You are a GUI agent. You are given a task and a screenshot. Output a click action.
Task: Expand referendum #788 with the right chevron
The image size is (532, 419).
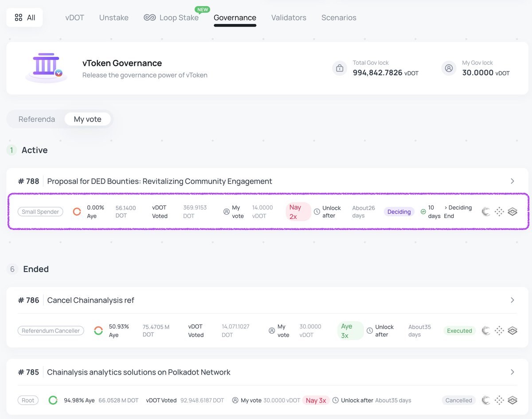(x=512, y=181)
